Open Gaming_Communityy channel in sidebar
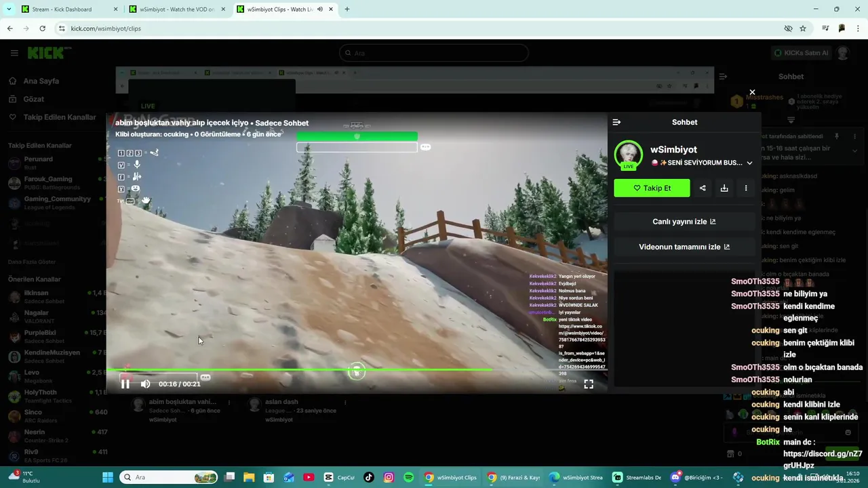This screenshot has height=488, width=868. click(x=57, y=203)
